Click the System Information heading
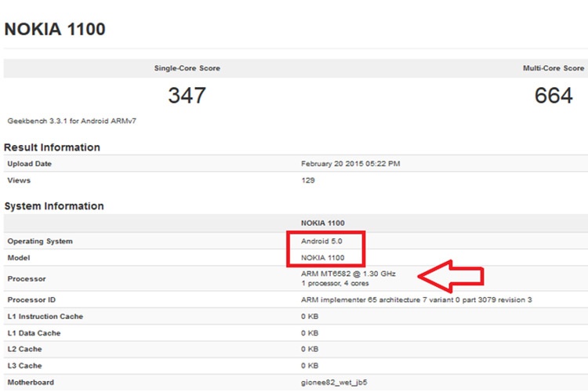Screen dimensions: 588x392 point(53,206)
